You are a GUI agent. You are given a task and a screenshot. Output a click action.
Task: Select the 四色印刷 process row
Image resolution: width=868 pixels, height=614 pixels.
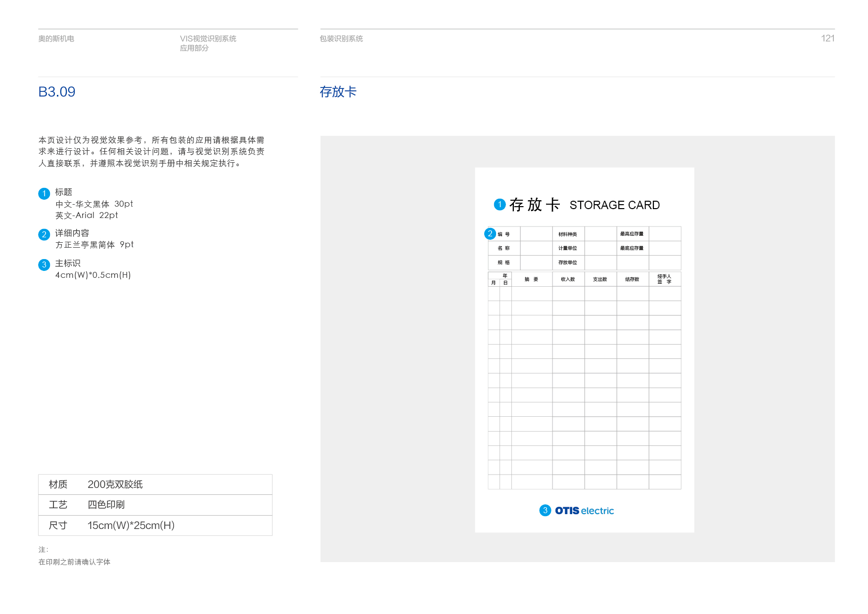click(155, 505)
